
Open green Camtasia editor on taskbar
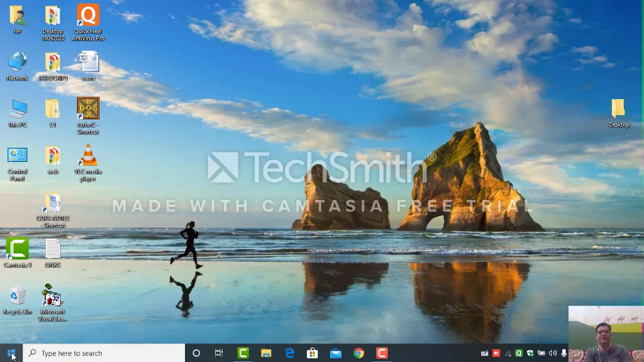tap(243, 353)
